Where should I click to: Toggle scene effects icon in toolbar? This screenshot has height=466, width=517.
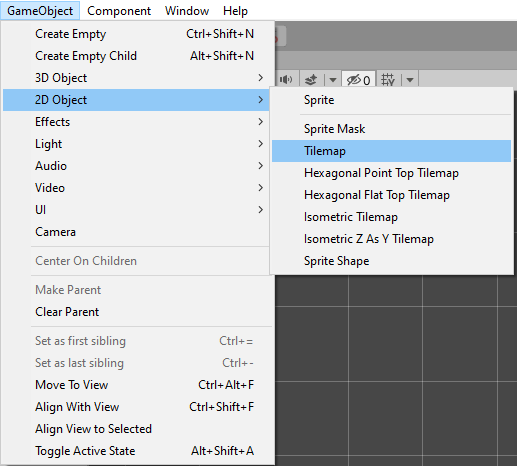click(x=311, y=80)
